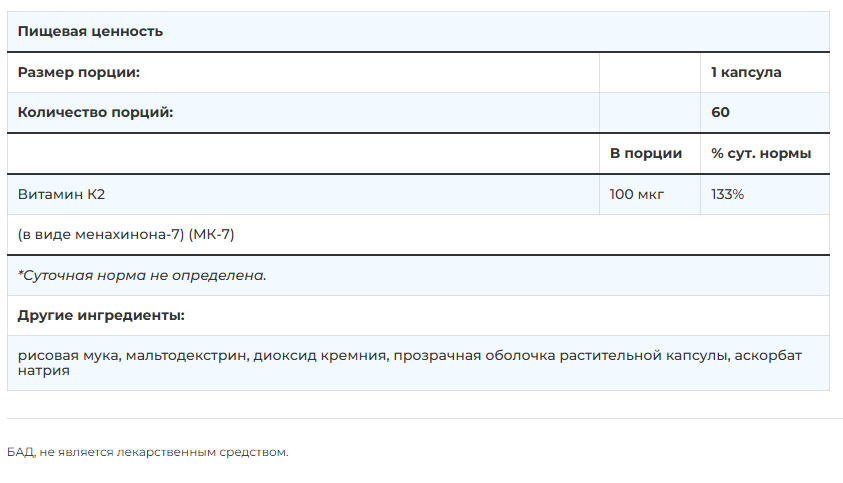Screen dimensions: 843x483
Task: Click the % сут. нормы column header
Action: 761,153
